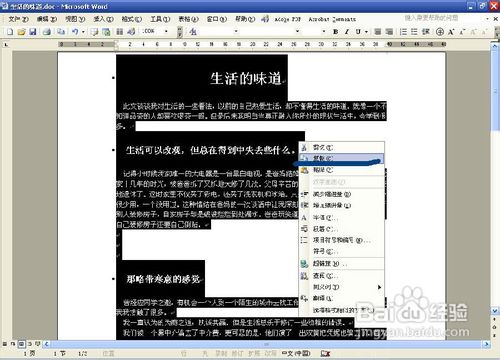Click the Insert Excel worksheet icon

[x=106, y=32]
